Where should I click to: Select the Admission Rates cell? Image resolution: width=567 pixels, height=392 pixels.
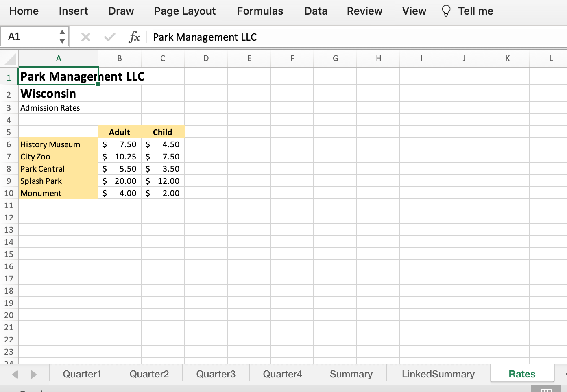click(x=58, y=107)
